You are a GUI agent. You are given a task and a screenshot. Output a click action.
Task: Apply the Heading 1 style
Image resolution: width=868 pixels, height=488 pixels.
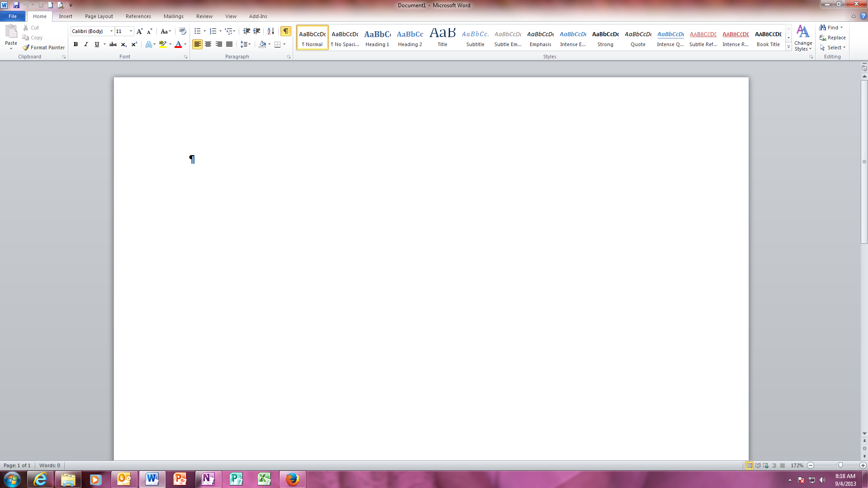pyautogui.click(x=377, y=38)
